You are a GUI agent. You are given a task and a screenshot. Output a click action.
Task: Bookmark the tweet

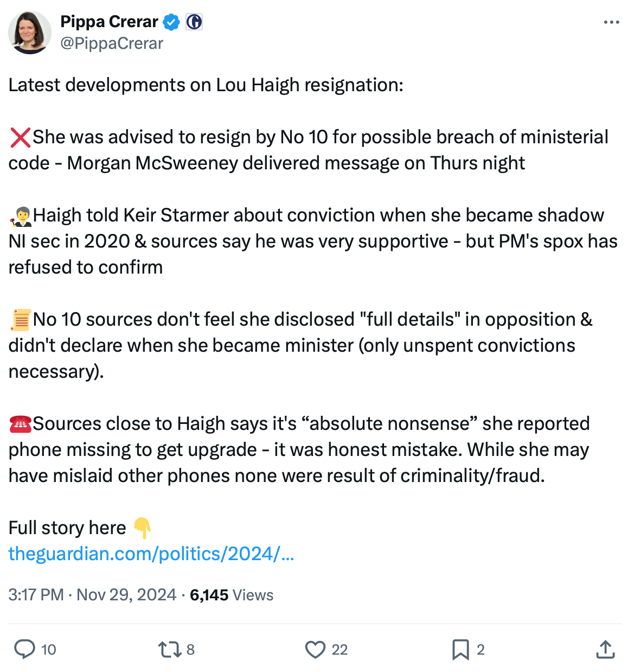(460, 649)
